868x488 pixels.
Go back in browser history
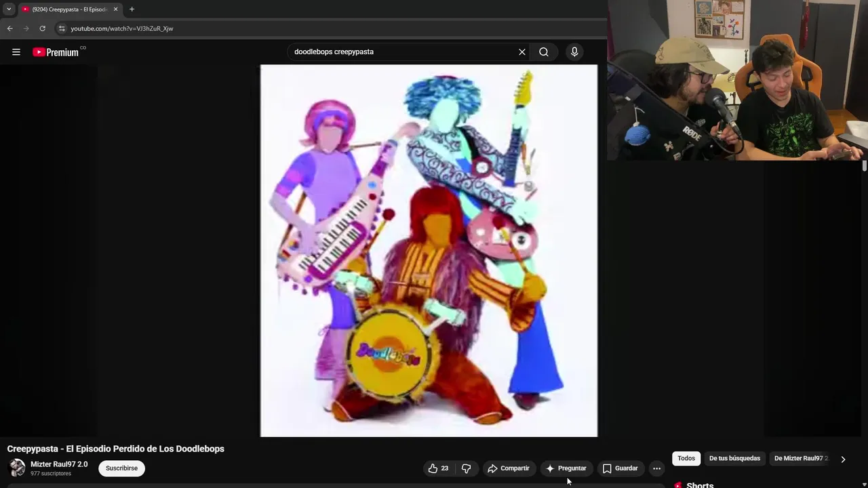point(9,28)
